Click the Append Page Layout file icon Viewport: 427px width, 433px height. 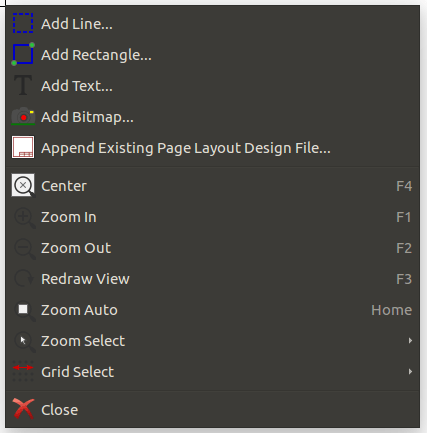(23, 147)
